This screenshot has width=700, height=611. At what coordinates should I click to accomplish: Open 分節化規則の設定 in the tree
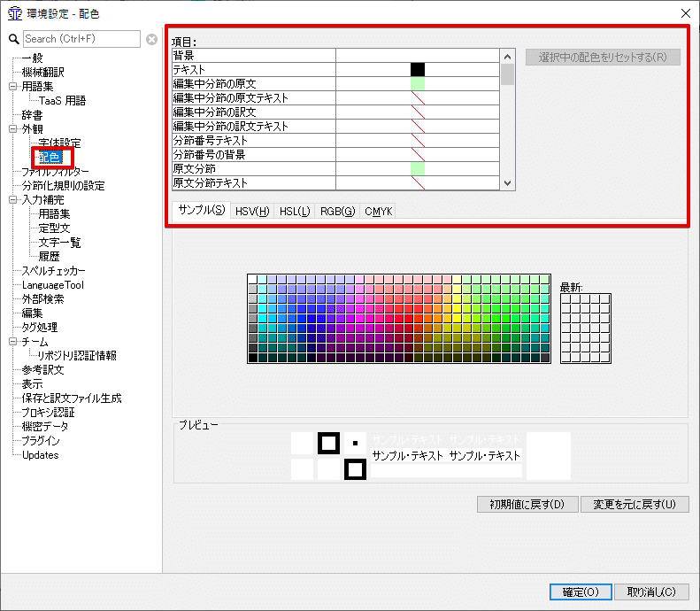pos(64,186)
